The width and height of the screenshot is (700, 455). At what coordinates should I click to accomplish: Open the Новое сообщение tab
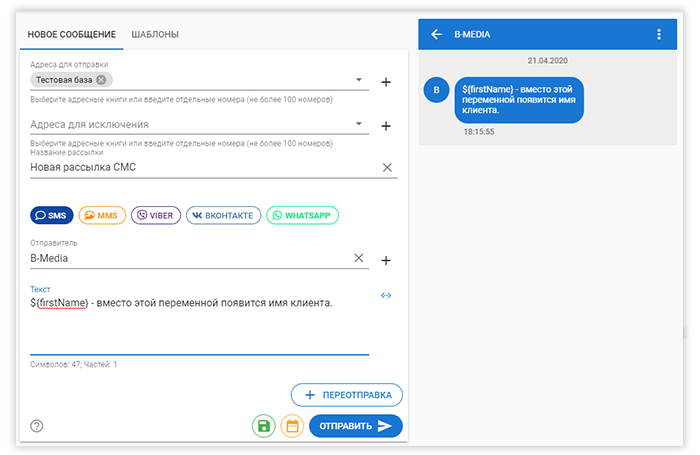pos(72,35)
